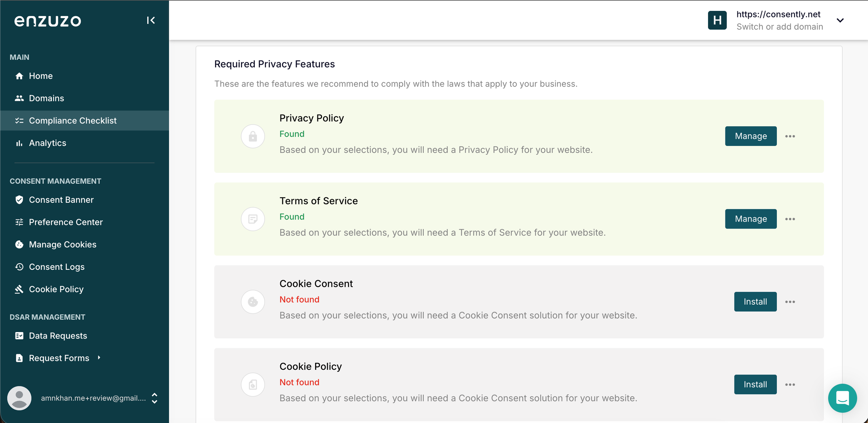Manage the Privacy Policy
This screenshot has height=423, width=868.
[751, 136]
